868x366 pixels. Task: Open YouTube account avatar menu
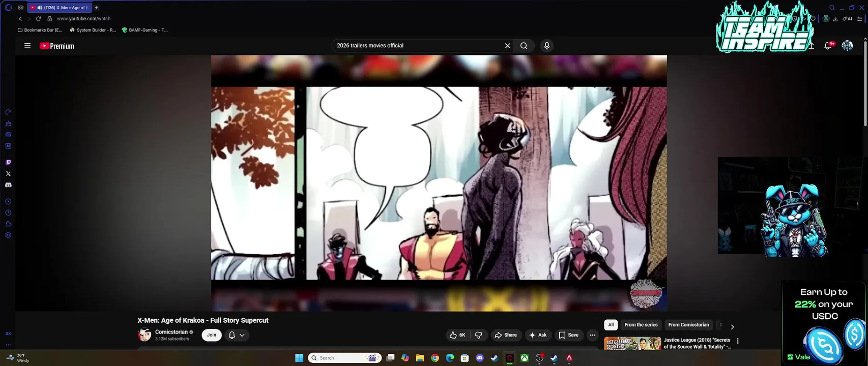click(847, 46)
